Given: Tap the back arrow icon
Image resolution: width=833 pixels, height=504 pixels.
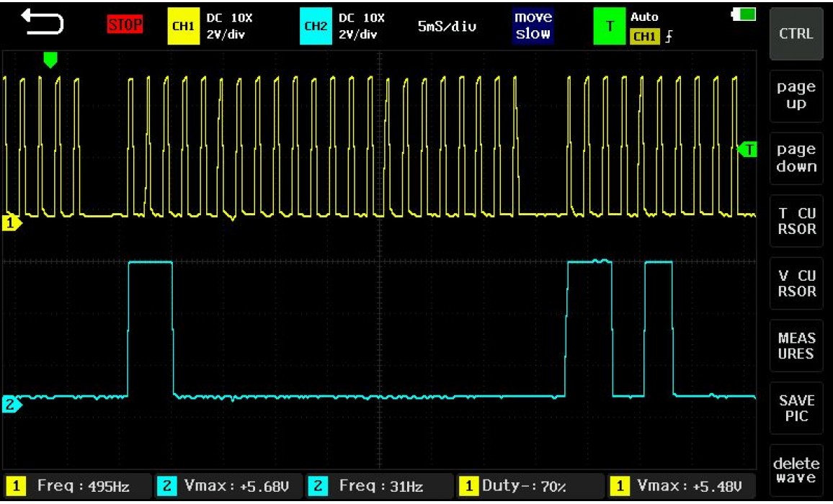Looking at the screenshot, I should click(42, 24).
